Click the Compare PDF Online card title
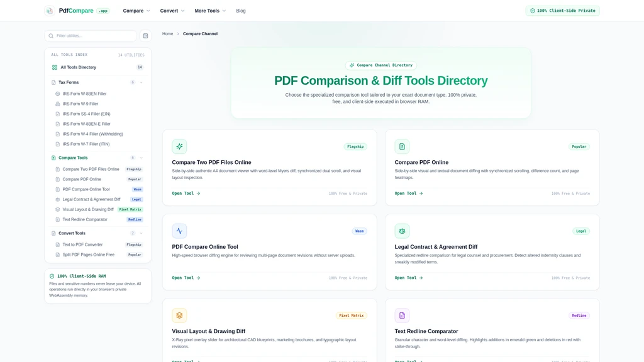The image size is (644, 362). [421, 163]
